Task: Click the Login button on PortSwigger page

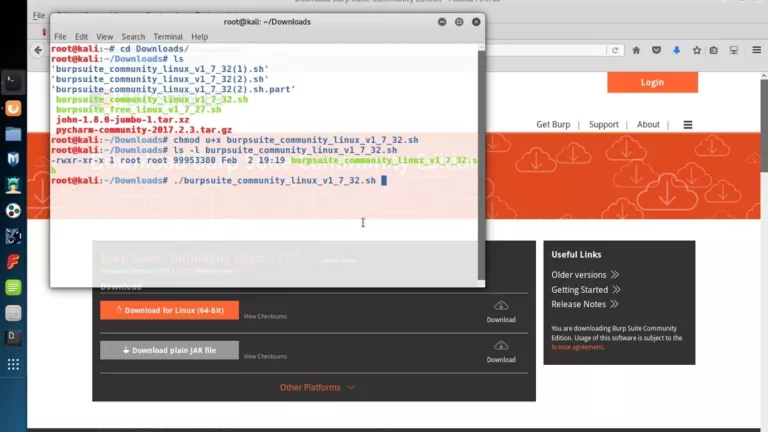Action: (x=652, y=82)
